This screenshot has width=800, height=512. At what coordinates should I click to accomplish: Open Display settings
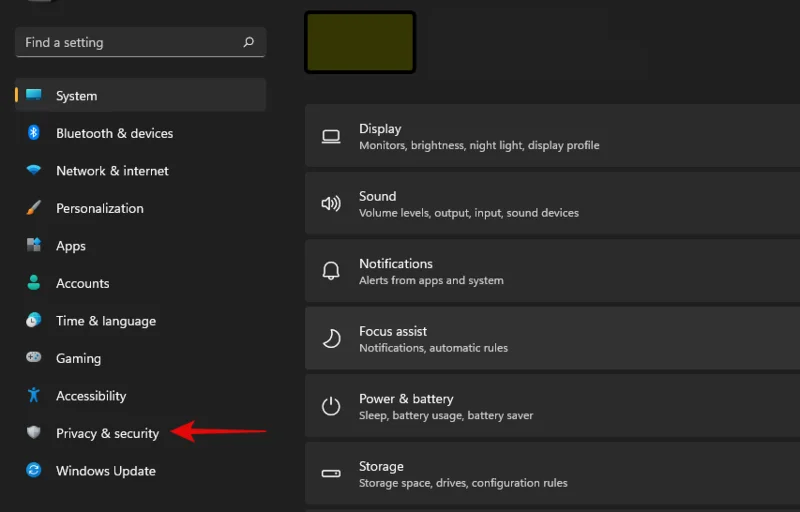(x=550, y=136)
